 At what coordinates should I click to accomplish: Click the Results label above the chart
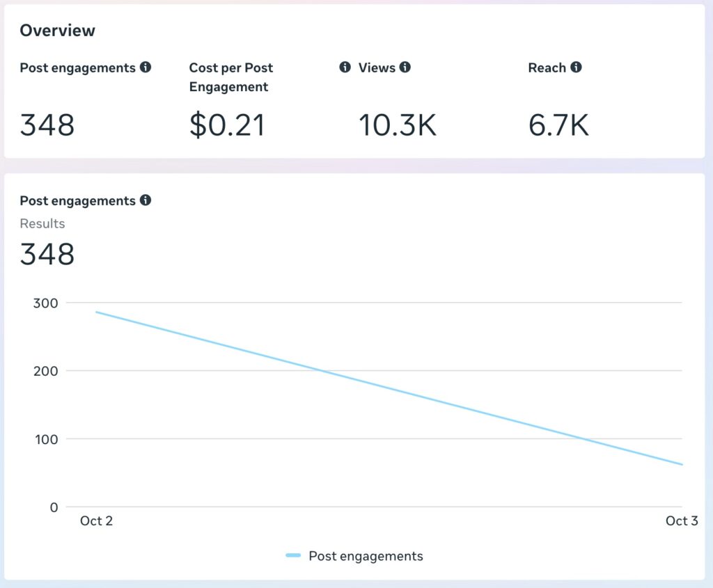click(x=42, y=223)
